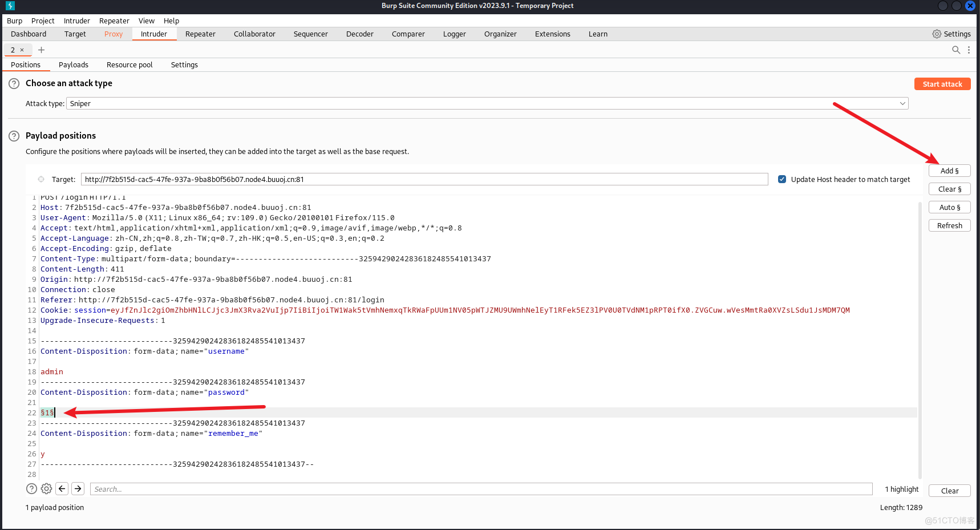Click the target crosshair icon beside Target label
980x530 pixels.
coord(41,179)
